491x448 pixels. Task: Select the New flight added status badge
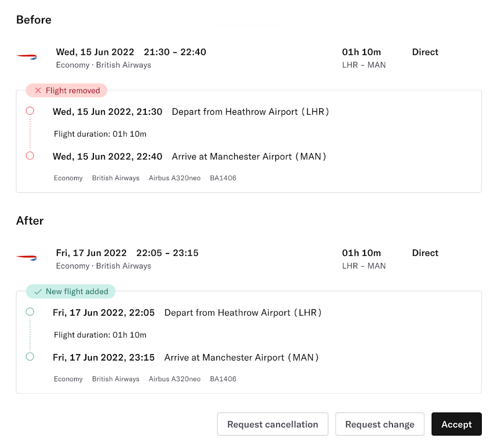71,291
